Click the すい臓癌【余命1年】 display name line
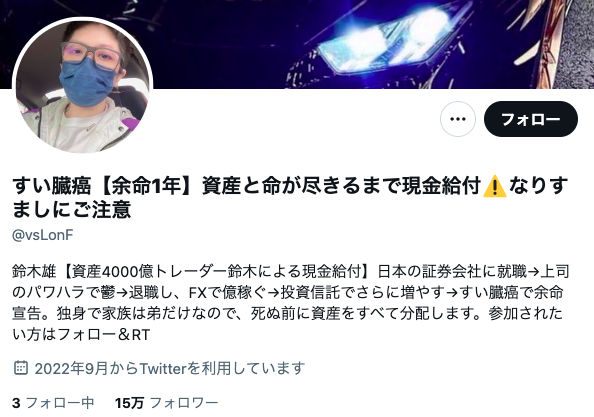The width and height of the screenshot is (594, 417). 290,186
